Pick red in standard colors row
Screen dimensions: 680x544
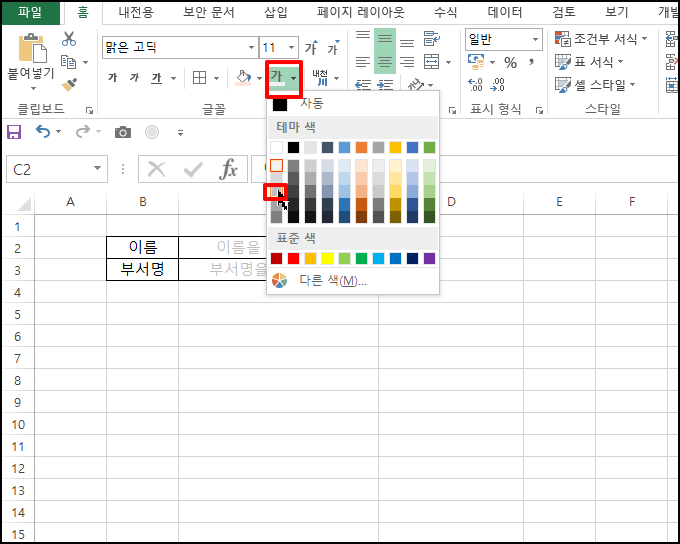[x=294, y=259]
